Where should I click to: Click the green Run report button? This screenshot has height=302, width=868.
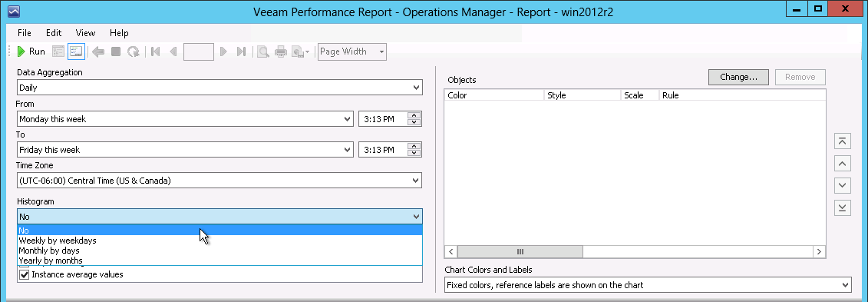(x=31, y=51)
